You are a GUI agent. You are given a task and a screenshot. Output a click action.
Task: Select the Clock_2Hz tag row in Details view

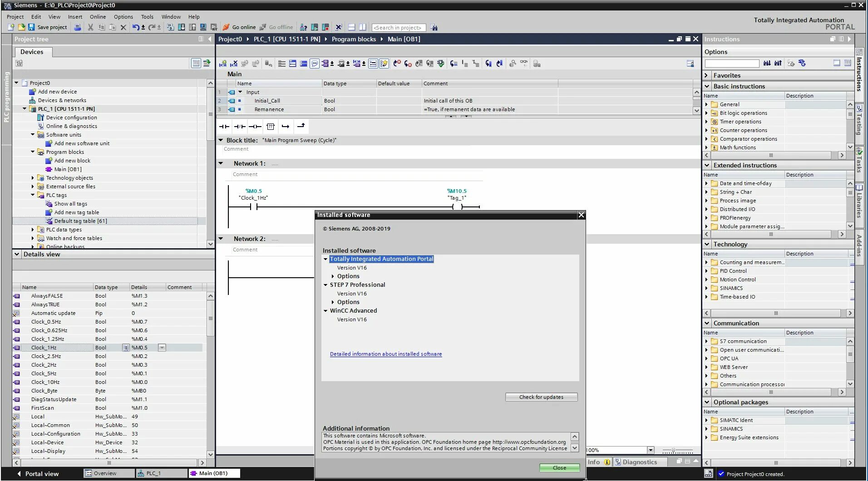tap(107, 365)
